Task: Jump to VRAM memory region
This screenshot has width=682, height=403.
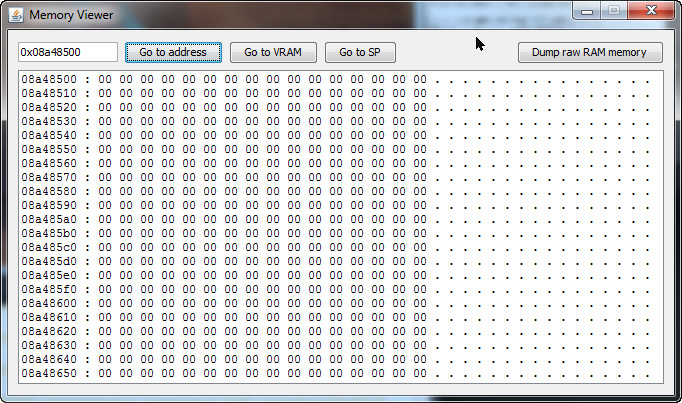Action: [x=273, y=52]
